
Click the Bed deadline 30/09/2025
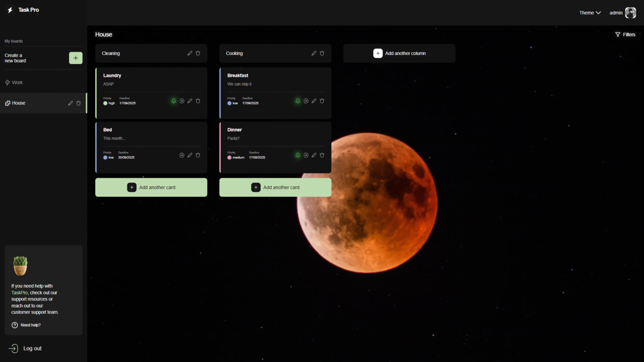(126, 158)
